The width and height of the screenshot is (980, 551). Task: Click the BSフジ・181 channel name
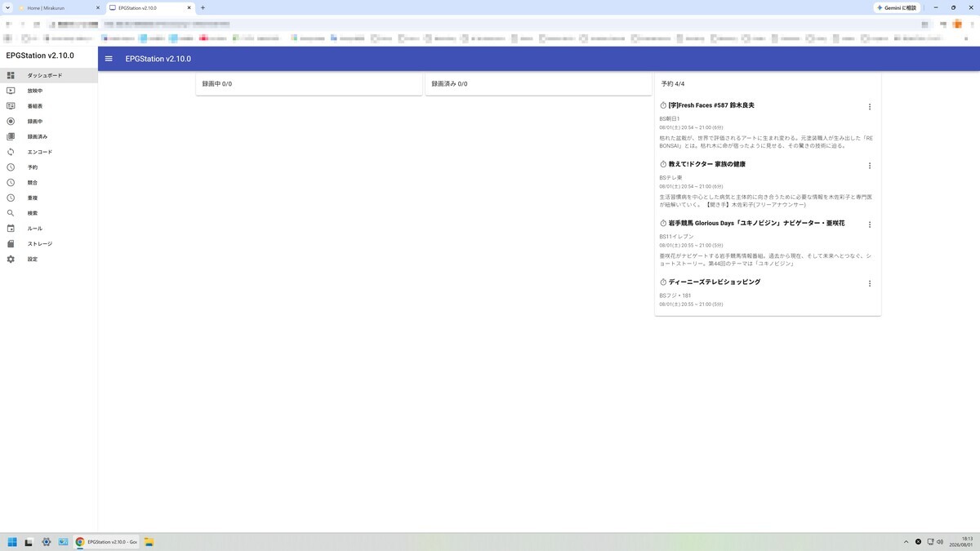coord(675,295)
